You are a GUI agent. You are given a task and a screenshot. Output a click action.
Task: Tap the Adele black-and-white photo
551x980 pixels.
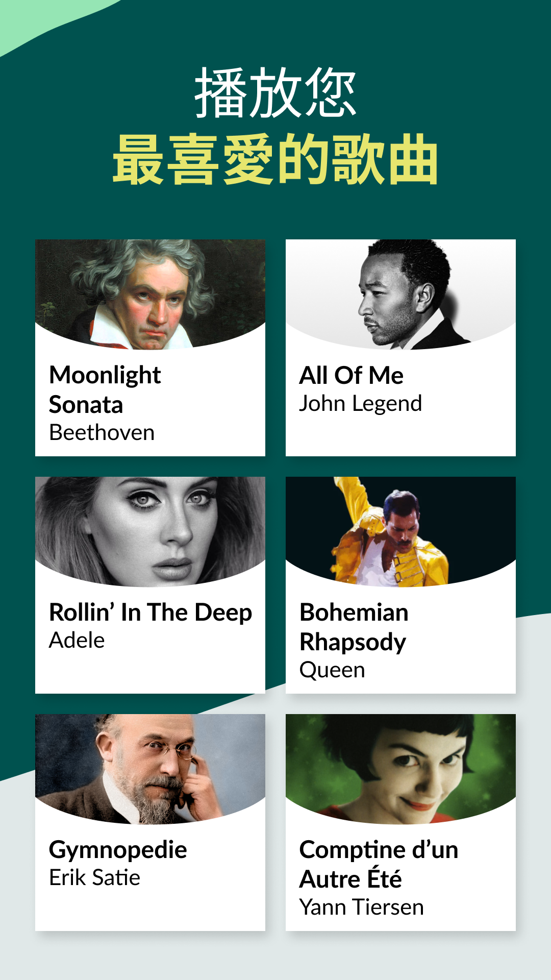pyautogui.click(x=150, y=531)
